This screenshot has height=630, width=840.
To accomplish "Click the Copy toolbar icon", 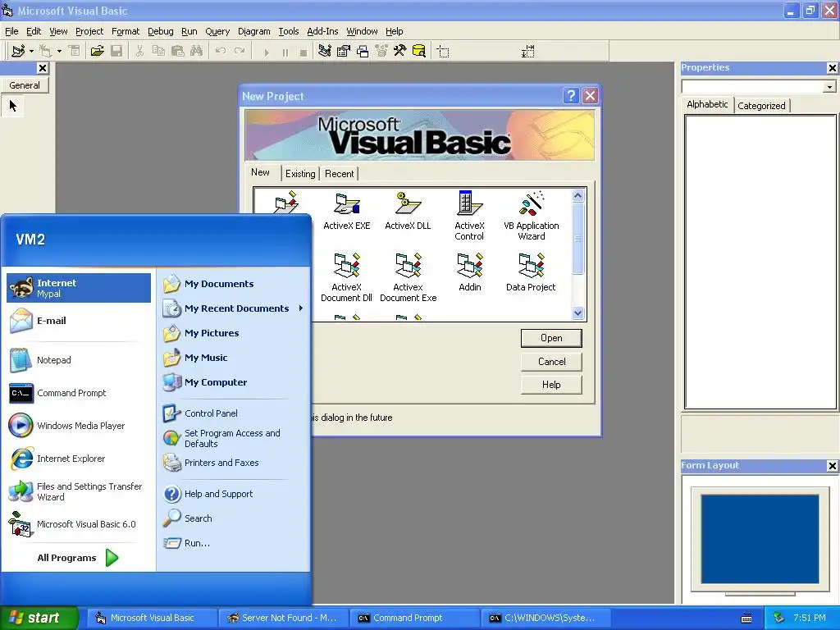I will pyautogui.click(x=158, y=51).
